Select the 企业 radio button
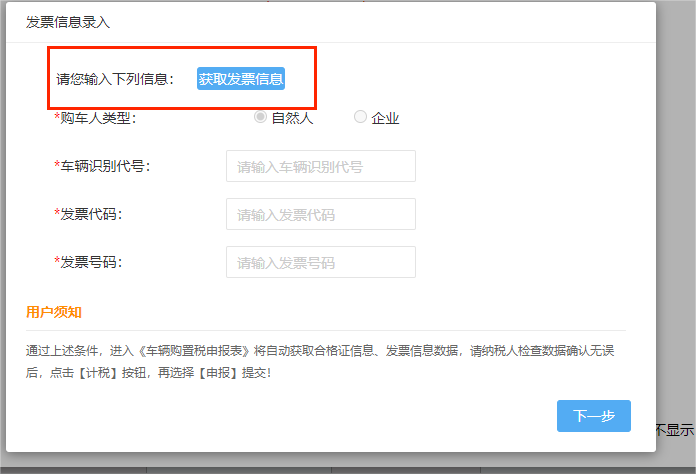Viewport: 696px width, 474px height. (360, 117)
